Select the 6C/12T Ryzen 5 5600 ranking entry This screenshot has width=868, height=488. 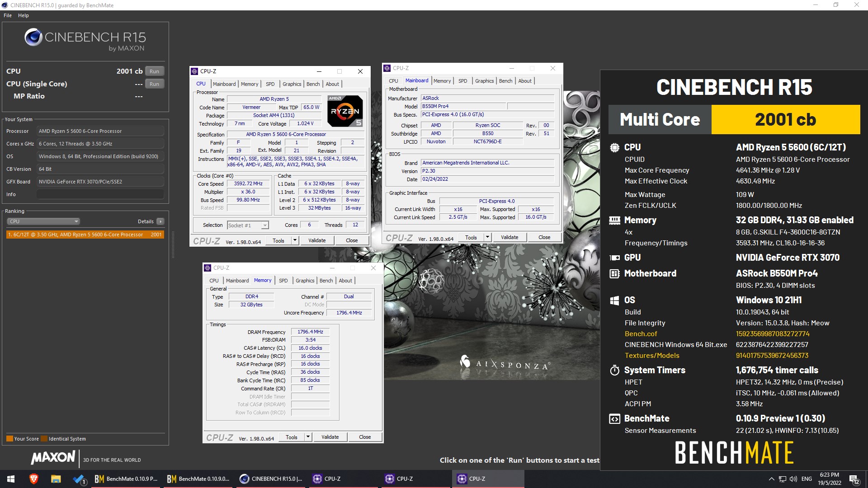pos(85,235)
